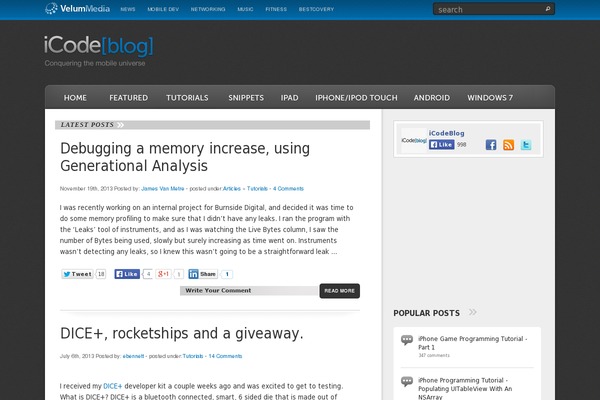The width and height of the screenshot is (600, 400).
Task: Open author ebennett link
Action: (134, 356)
